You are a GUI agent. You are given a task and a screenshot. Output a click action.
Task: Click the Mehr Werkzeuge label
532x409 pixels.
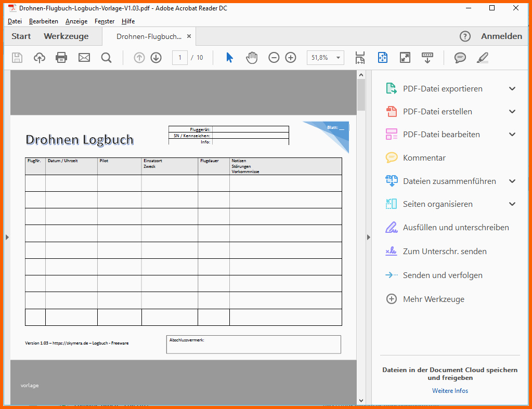click(x=434, y=299)
